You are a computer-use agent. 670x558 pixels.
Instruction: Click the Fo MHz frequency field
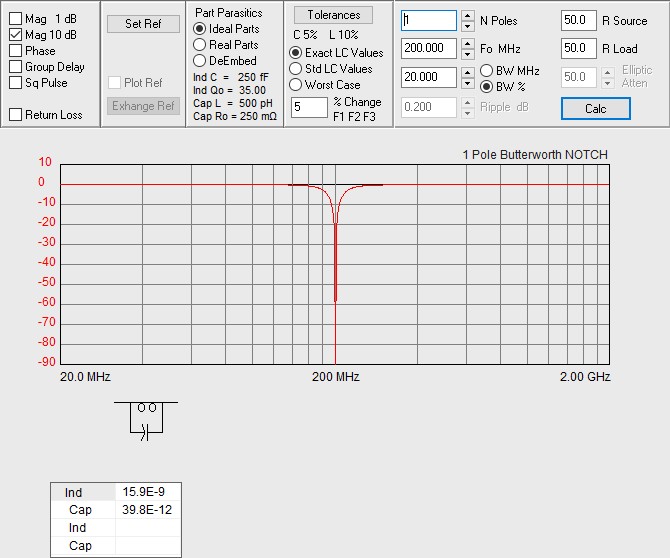(429, 48)
